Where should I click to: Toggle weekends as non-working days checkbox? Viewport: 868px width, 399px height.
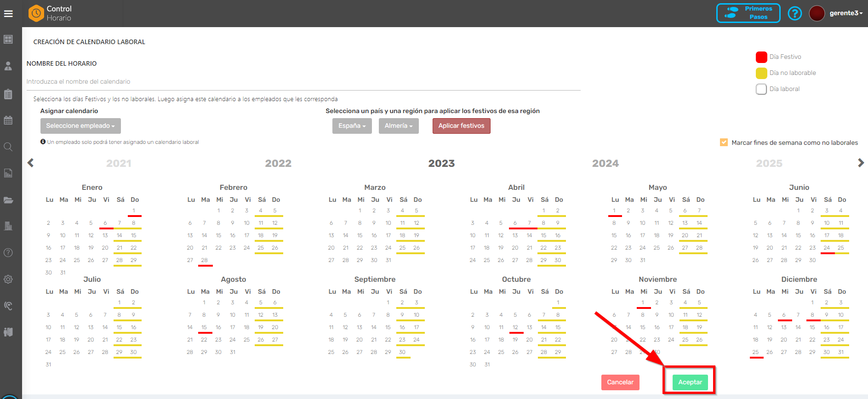724,142
